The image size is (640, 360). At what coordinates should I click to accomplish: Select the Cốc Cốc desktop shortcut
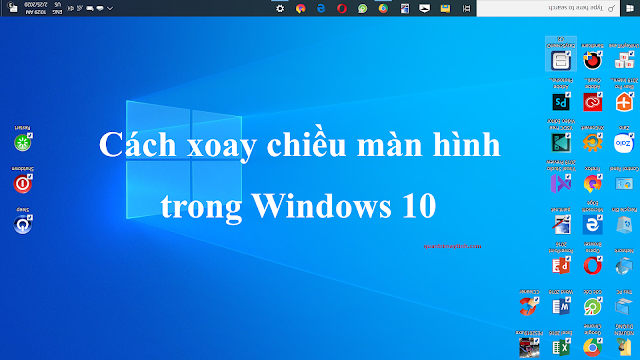point(592,307)
